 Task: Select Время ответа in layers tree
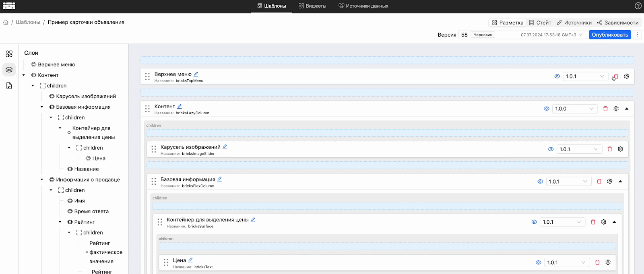click(91, 212)
